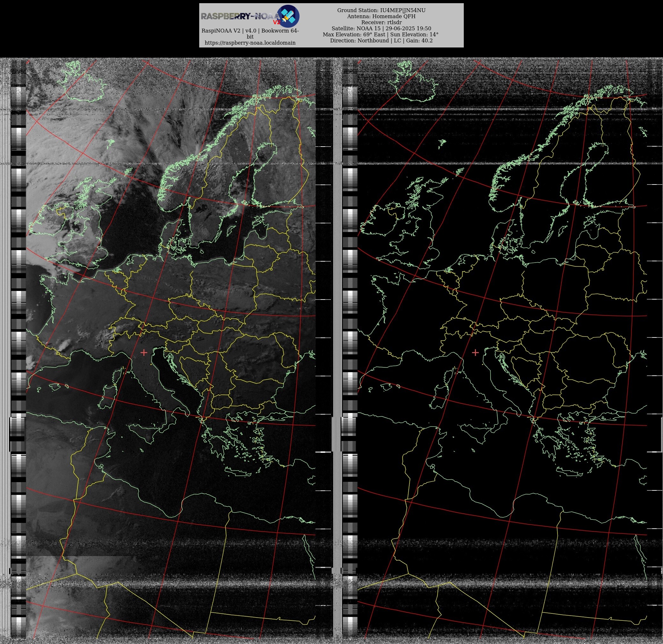The width and height of the screenshot is (663, 644).
Task: Click the 'Satellite: NOAA 15 | 29-06-2025 19:50' line
Action: pyautogui.click(x=381, y=28)
